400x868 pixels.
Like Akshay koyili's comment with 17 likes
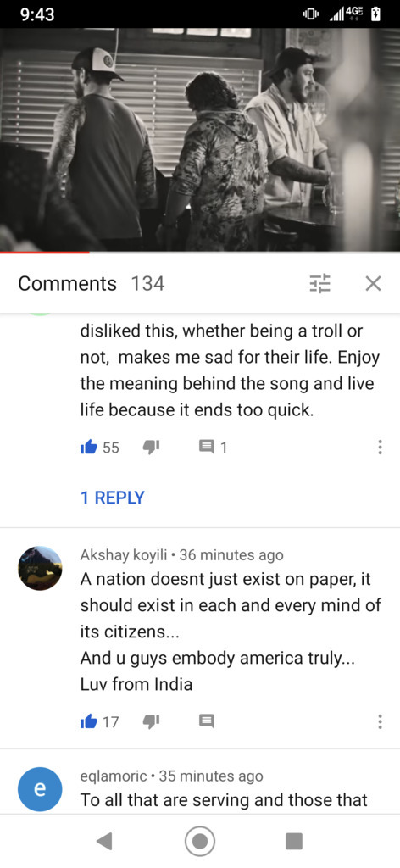tap(89, 721)
